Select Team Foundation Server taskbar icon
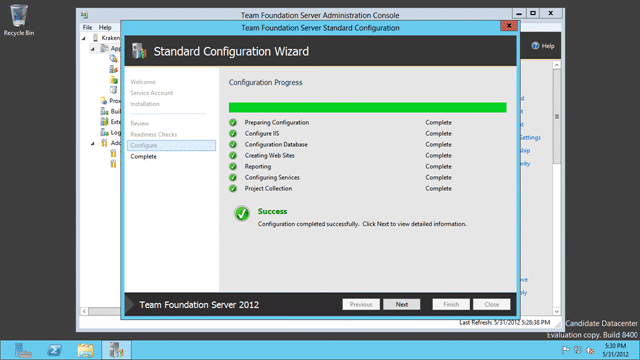The width and height of the screenshot is (640, 360). point(116,350)
